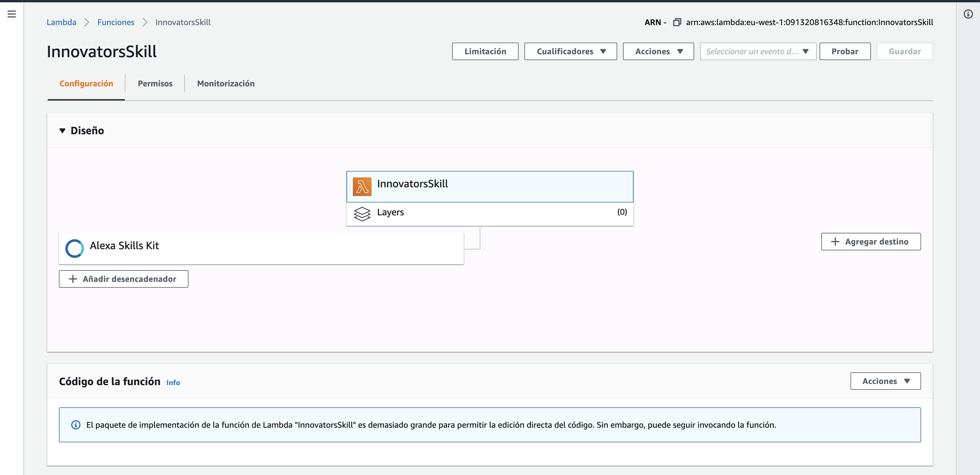
Task: Open the Cualificadores dropdown
Action: (570, 51)
